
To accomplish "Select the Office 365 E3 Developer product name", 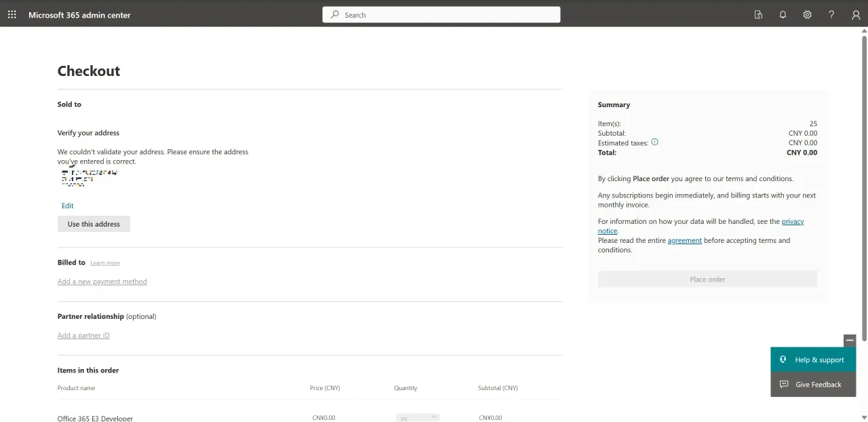I will tap(95, 418).
